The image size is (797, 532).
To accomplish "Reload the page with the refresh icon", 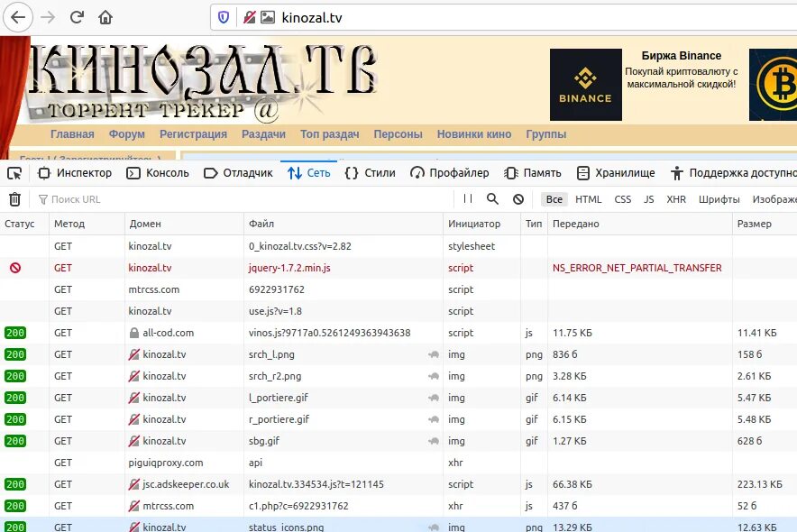I will 77,17.
